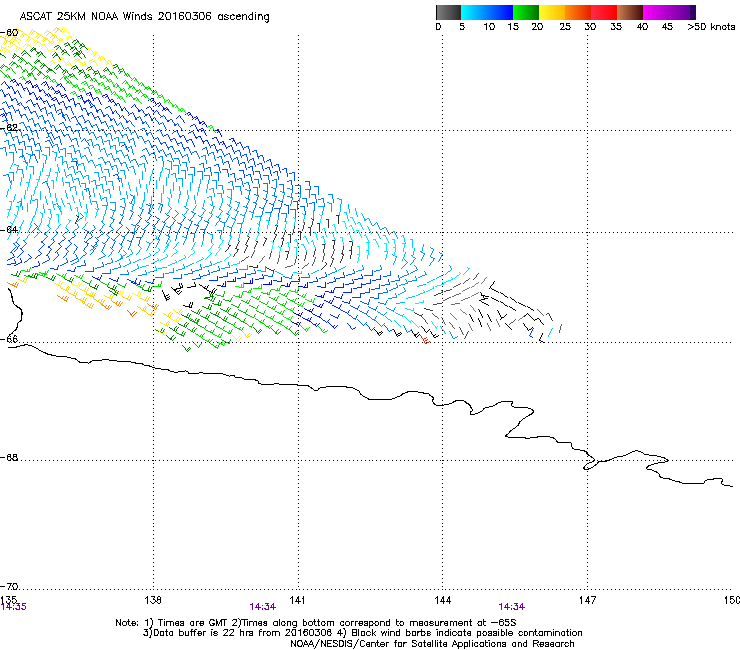Click the '25' legend scale number
Viewport: 740px width, 650px height.
click(565, 27)
